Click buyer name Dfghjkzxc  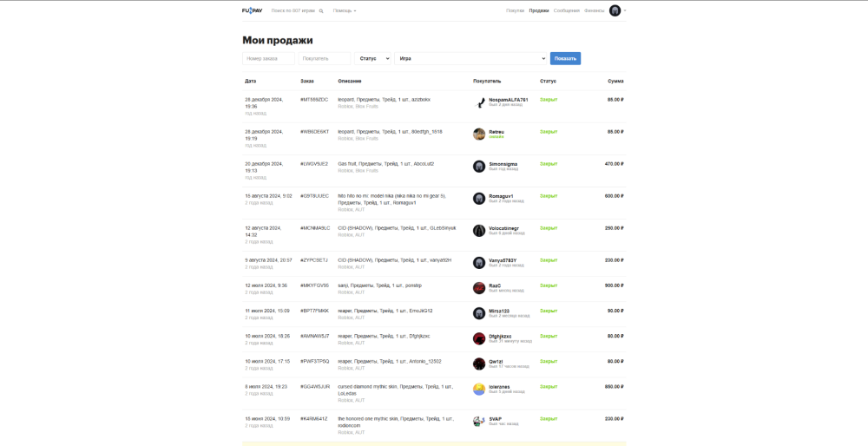click(x=501, y=336)
